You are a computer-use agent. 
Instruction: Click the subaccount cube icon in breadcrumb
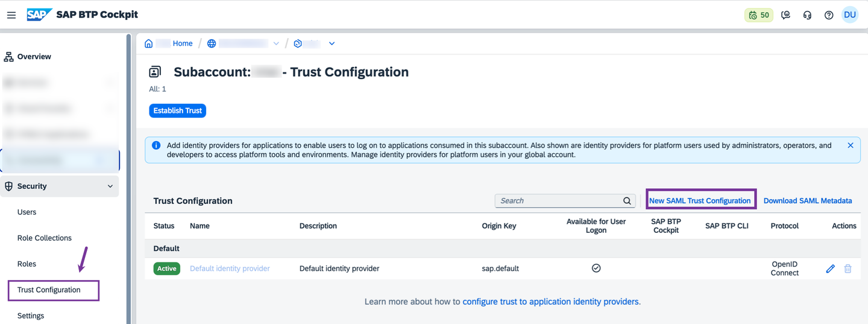[297, 43]
